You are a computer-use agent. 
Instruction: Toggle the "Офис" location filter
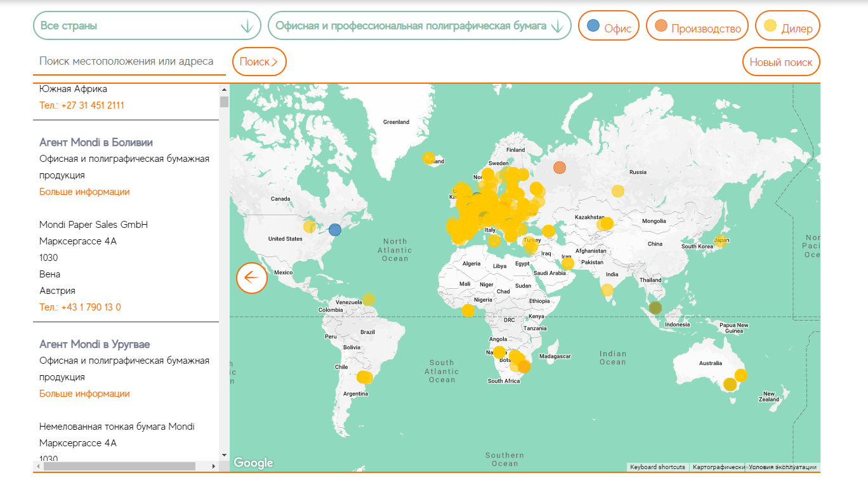click(x=608, y=26)
